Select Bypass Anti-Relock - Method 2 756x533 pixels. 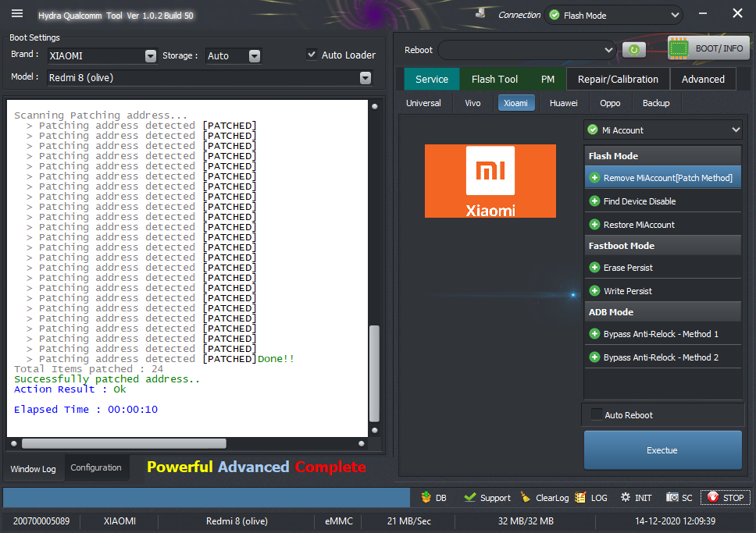tap(662, 357)
